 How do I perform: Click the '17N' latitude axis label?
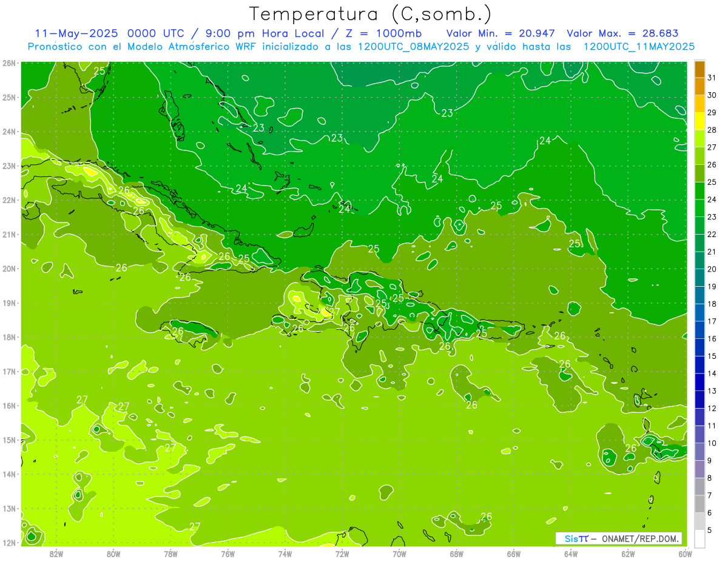click(x=10, y=372)
